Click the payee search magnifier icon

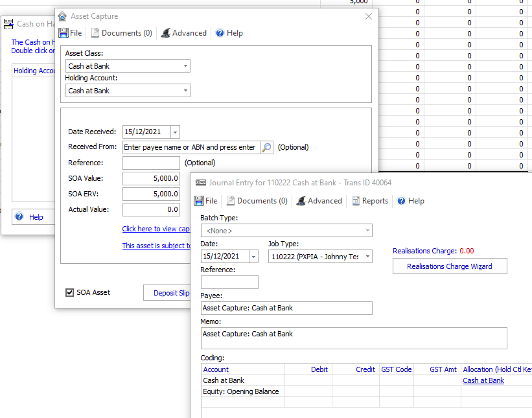click(266, 147)
